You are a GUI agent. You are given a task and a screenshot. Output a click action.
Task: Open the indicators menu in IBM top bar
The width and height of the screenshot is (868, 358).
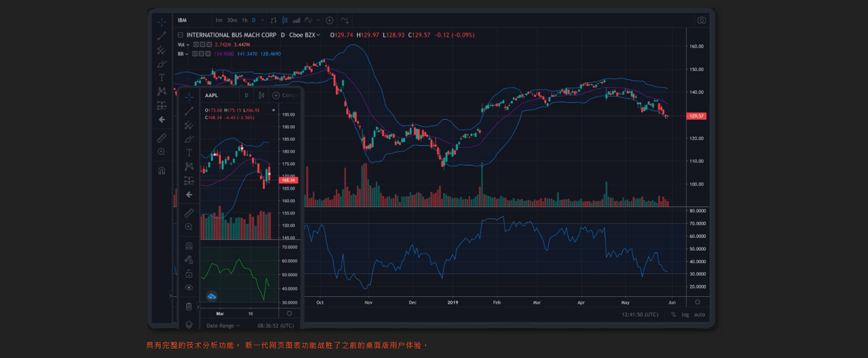click(x=345, y=20)
